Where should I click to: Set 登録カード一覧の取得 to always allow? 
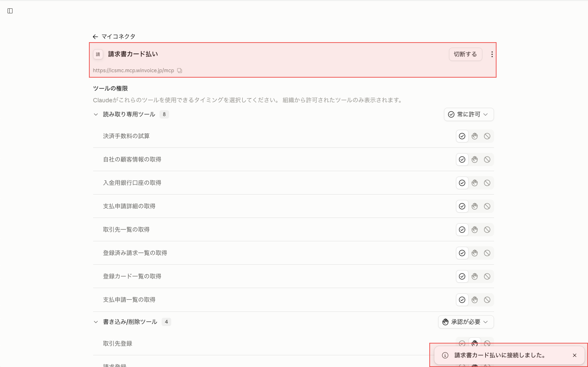(x=462, y=276)
